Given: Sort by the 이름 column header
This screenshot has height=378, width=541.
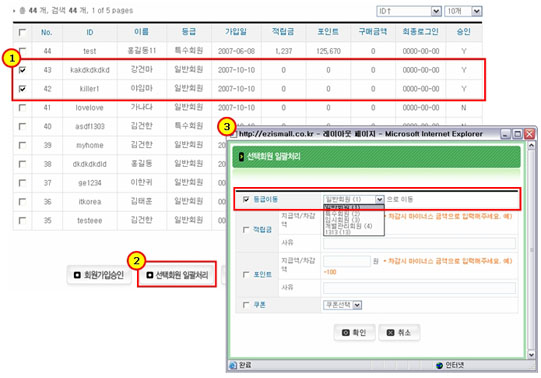Looking at the screenshot, I should (x=141, y=32).
